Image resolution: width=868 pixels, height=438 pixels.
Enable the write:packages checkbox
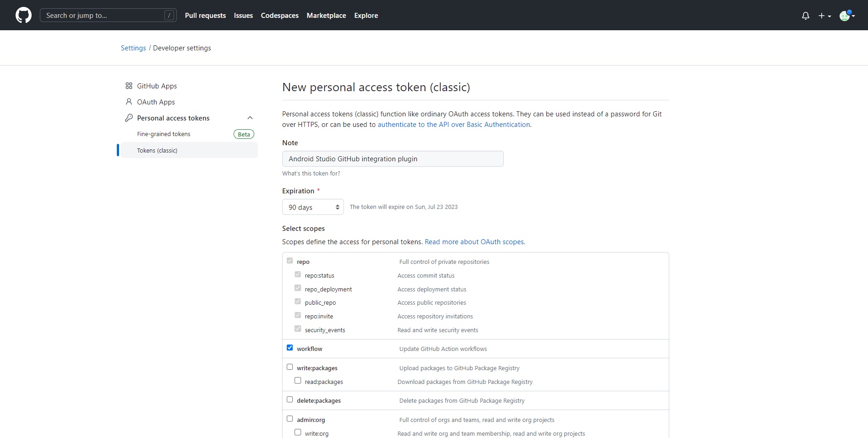click(x=289, y=367)
